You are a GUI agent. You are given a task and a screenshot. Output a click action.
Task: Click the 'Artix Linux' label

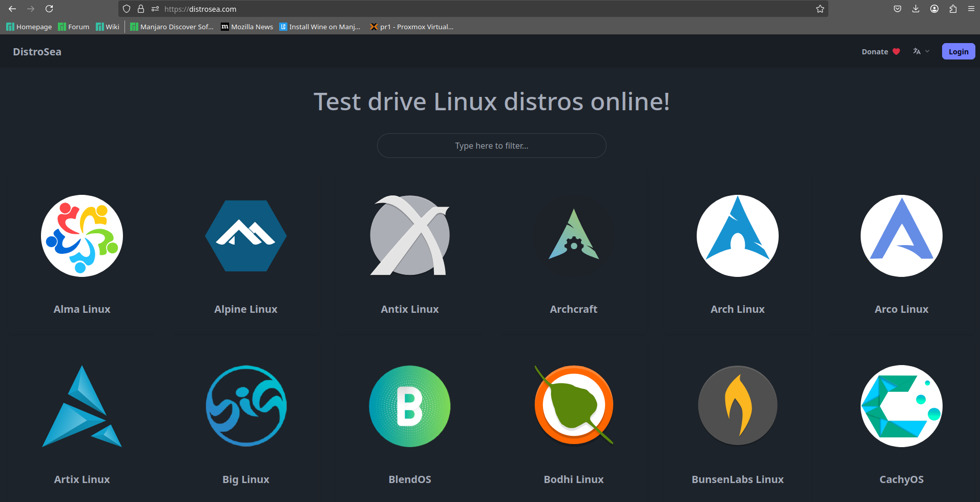[x=82, y=479]
